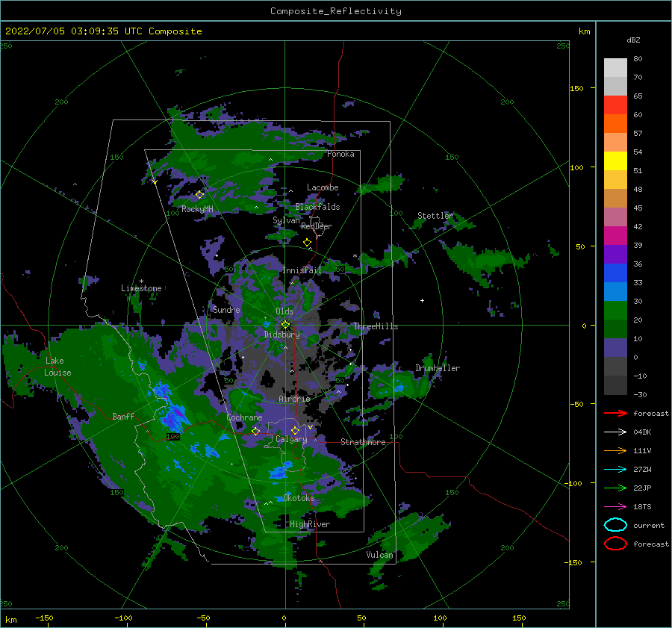Click the green 22JP arrow legend icon
This screenshot has height=628, width=672.
[615, 488]
